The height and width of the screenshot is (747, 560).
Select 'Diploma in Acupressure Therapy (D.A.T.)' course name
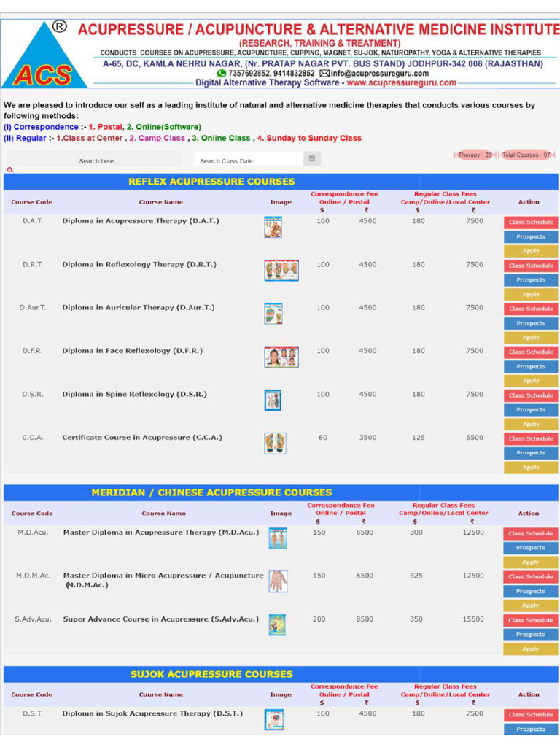pyautogui.click(x=141, y=221)
